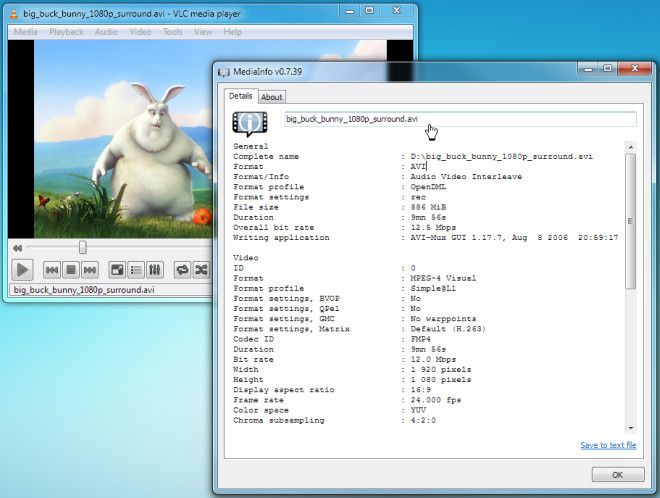Click the VLC Play button

click(22, 270)
